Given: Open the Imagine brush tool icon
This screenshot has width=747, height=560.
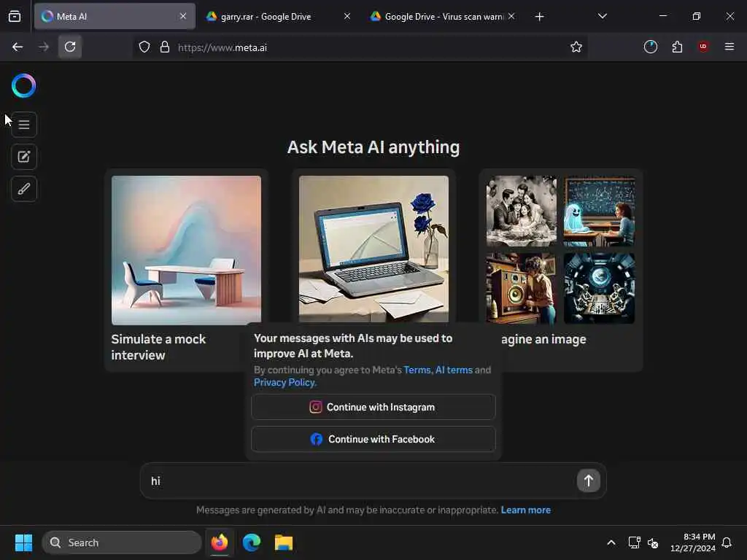Looking at the screenshot, I should coord(24,189).
